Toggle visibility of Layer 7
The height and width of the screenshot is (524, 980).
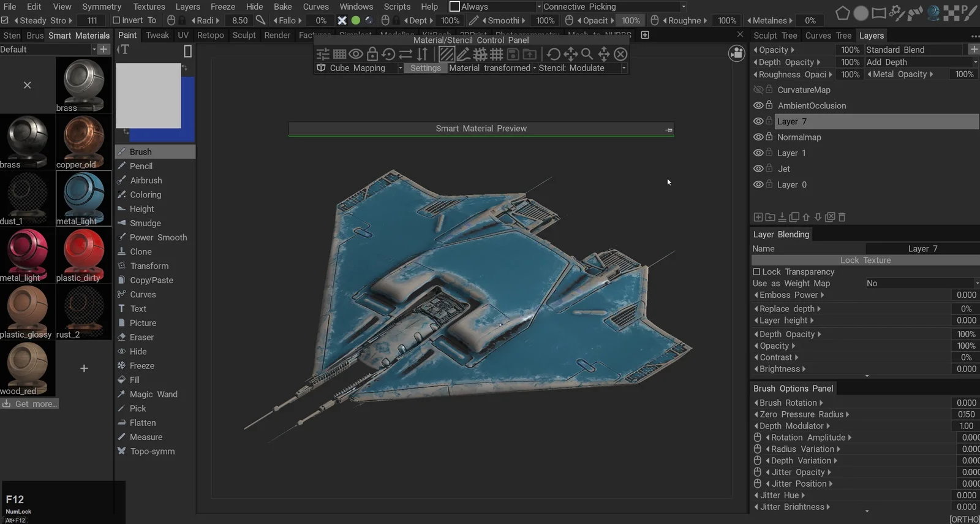coord(758,121)
